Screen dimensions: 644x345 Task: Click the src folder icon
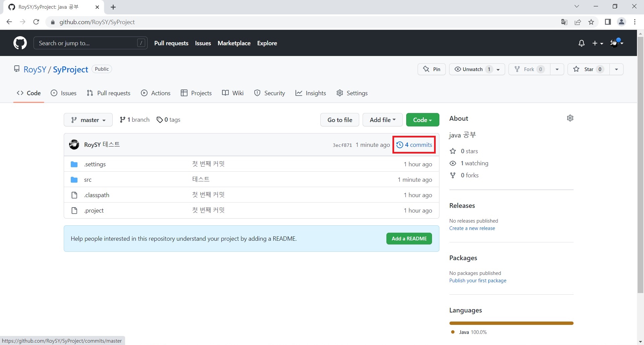[x=74, y=180]
